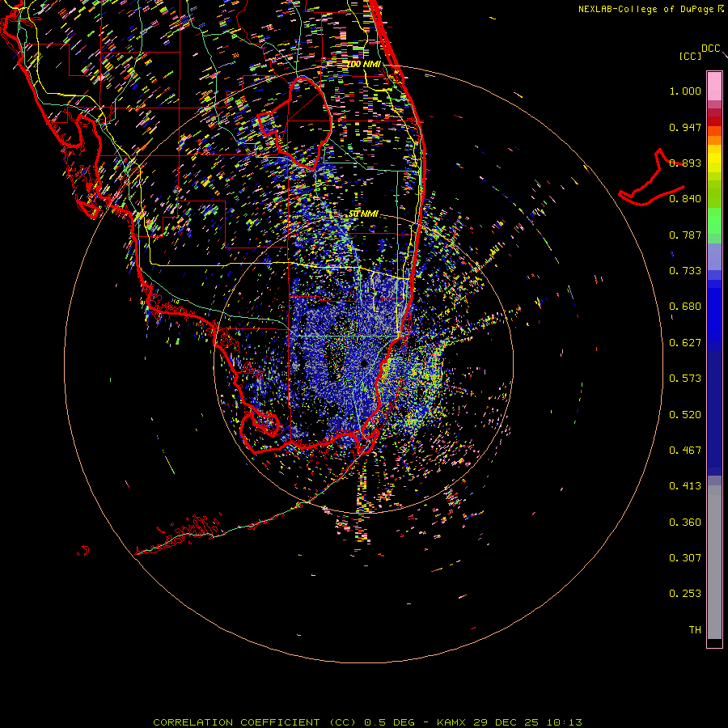728x728 pixels.
Task: Select the 0.307 scale value
Action: (x=685, y=558)
